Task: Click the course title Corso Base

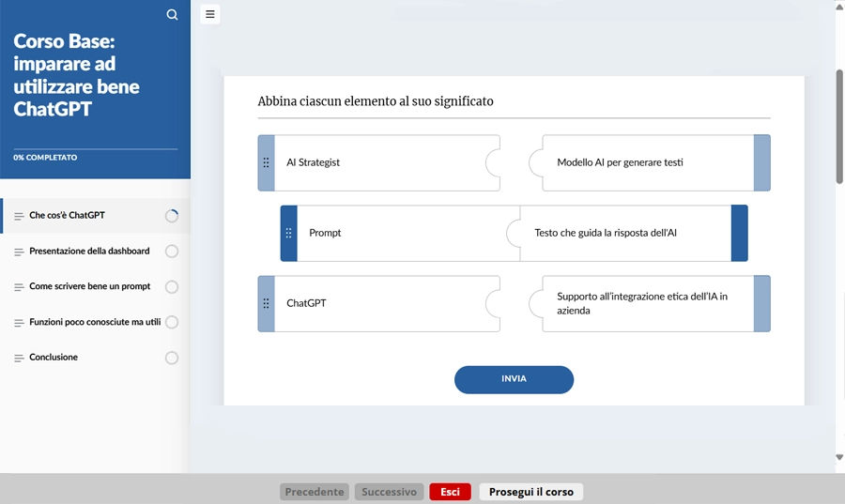Action: (77, 75)
